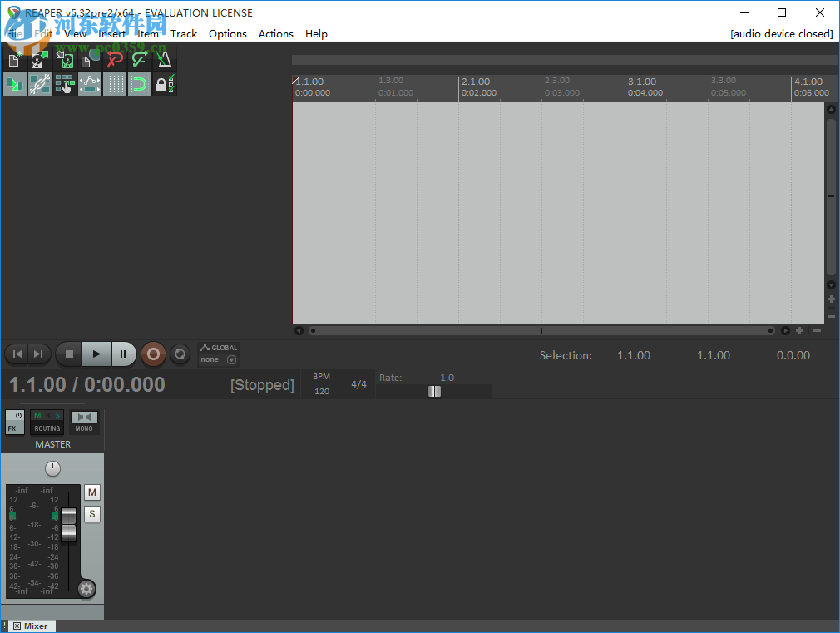840x633 pixels.
Task: Click the Open Project disk icon
Action: pyautogui.click(x=40, y=59)
